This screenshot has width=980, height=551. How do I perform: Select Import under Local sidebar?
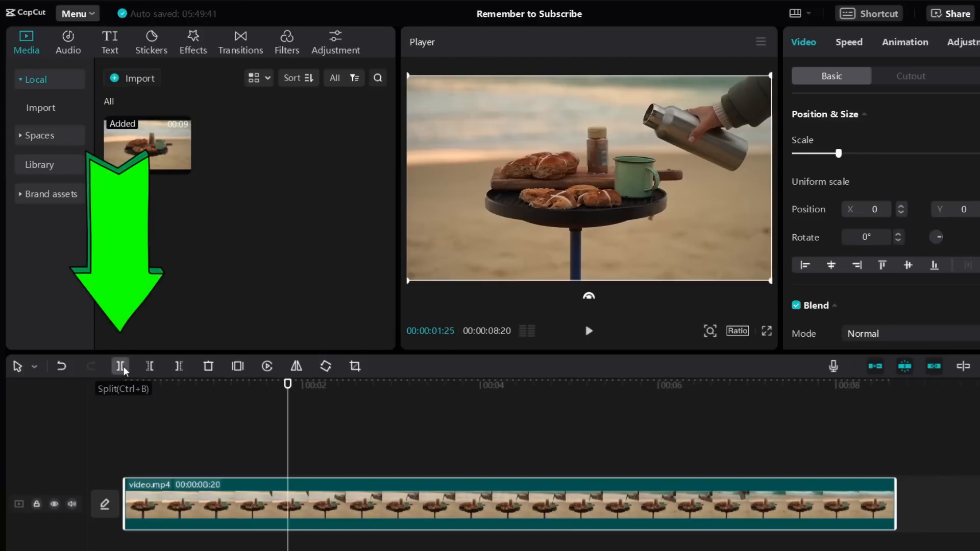(x=41, y=108)
